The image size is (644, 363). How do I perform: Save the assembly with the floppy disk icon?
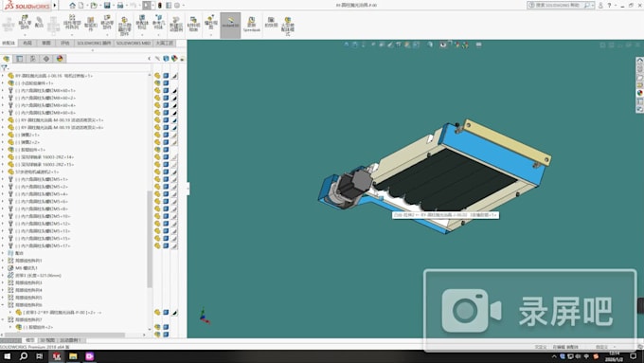(107, 6)
